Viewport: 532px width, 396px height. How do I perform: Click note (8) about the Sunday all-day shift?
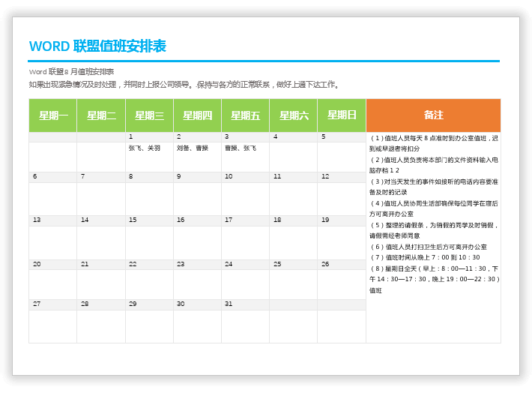(x=435, y=279)
